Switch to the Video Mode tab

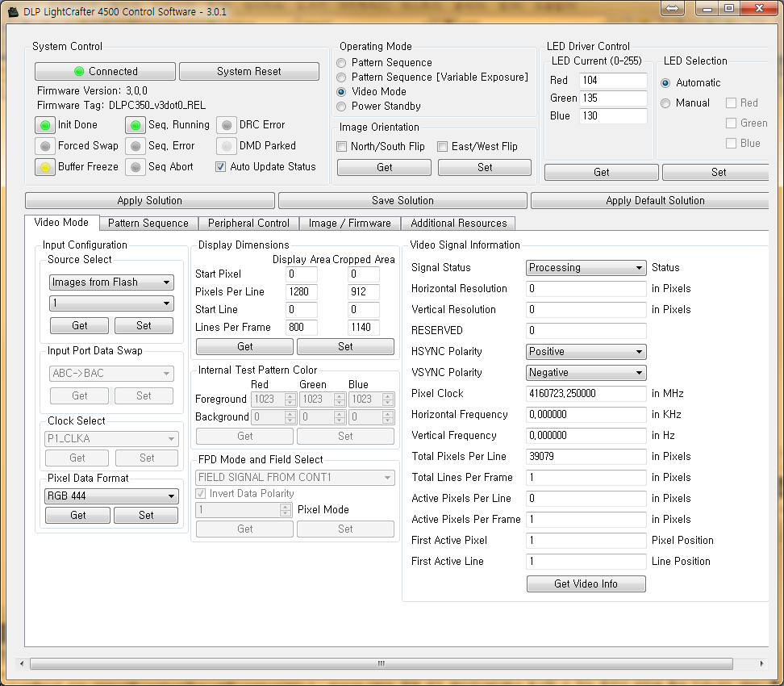pyautogui.click(x=61, y=223)
